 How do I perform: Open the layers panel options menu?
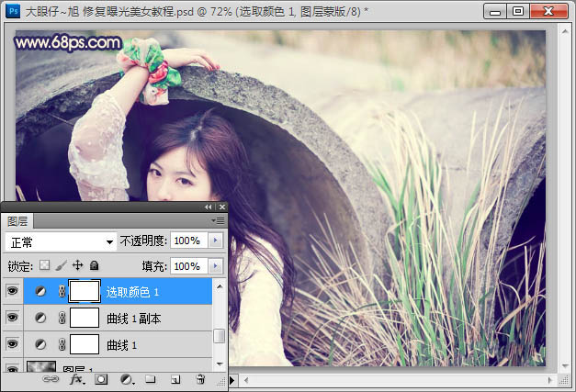pos(218,220)
